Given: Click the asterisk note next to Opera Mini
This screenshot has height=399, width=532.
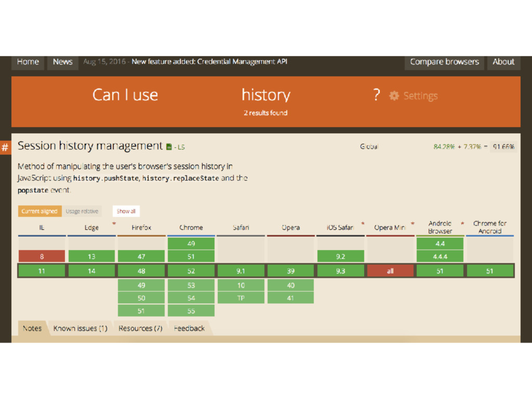Looking at the screenshot, I should click(x=413, y=223).
